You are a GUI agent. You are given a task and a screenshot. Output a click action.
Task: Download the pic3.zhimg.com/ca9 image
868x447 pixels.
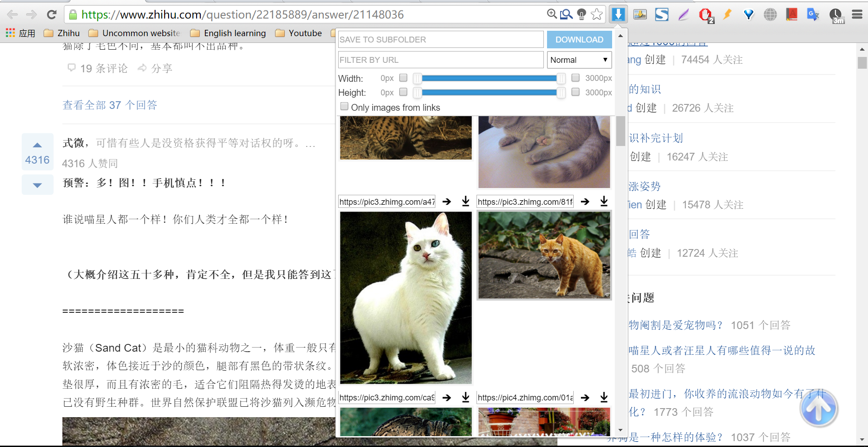coord(466,397)
